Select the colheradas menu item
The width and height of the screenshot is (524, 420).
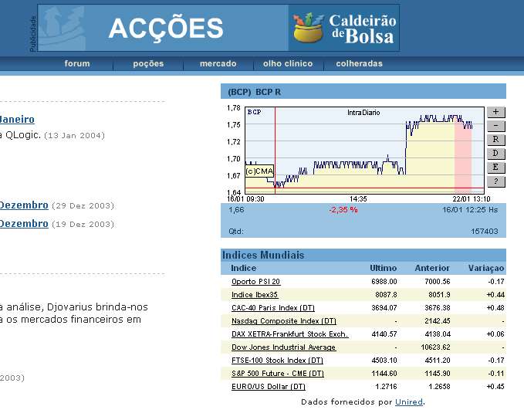click(360, 63)
